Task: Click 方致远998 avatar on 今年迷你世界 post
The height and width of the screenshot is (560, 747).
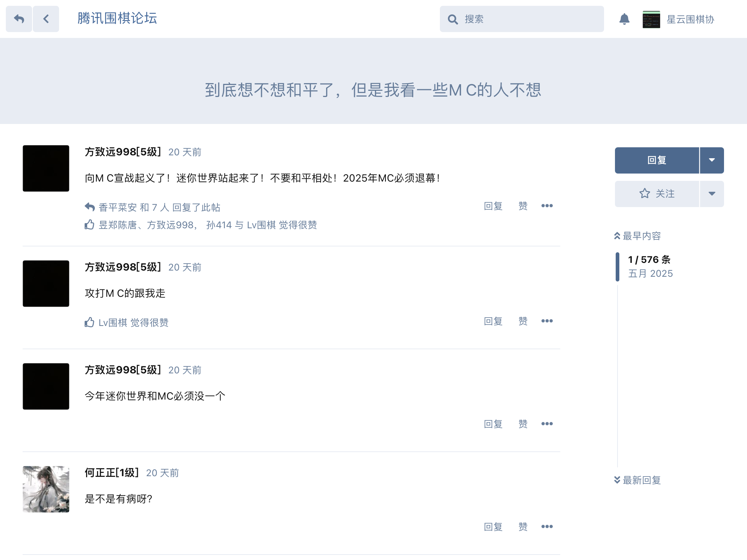Action: pyautogui.click(x=46, y=386)
